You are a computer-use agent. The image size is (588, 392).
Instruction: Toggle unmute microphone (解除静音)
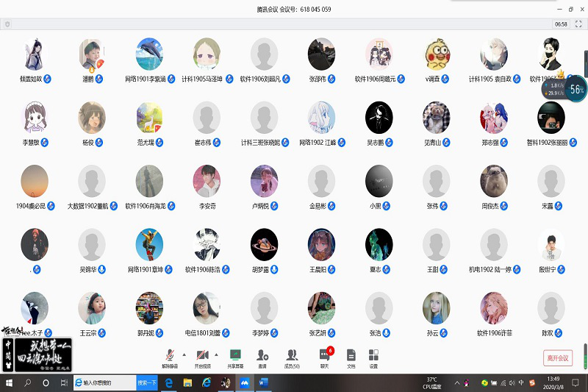[x=170, y=356]
